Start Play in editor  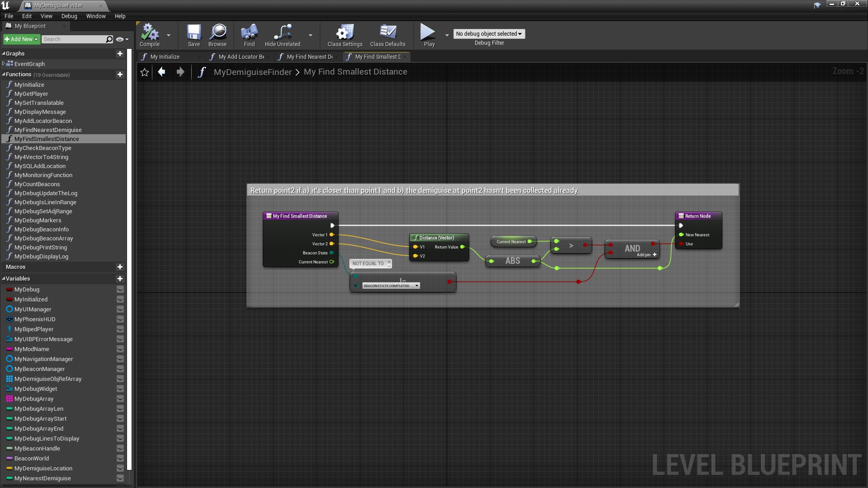(429, 35)
